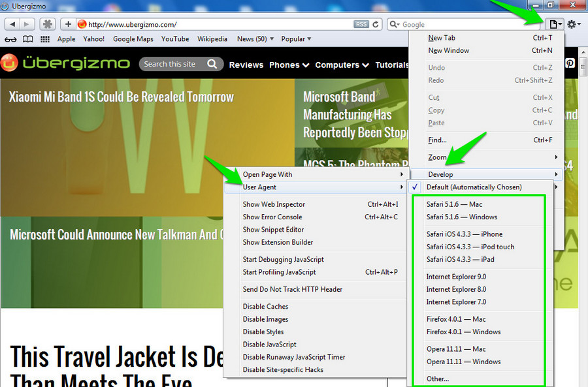
Task: Choose Other... user agent option
Action: click(x=480, y=379)
